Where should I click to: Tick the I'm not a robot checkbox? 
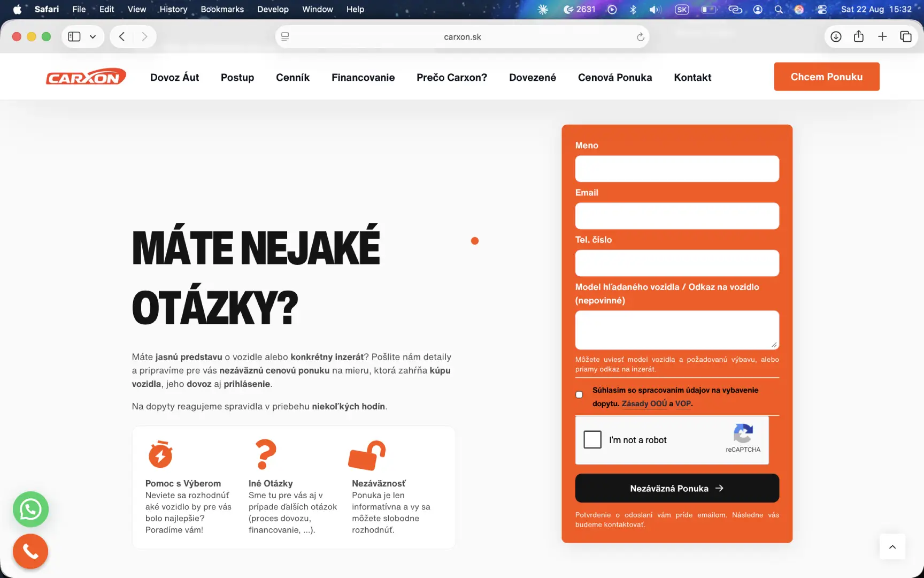pyautogui.click(x=592, y=440)
